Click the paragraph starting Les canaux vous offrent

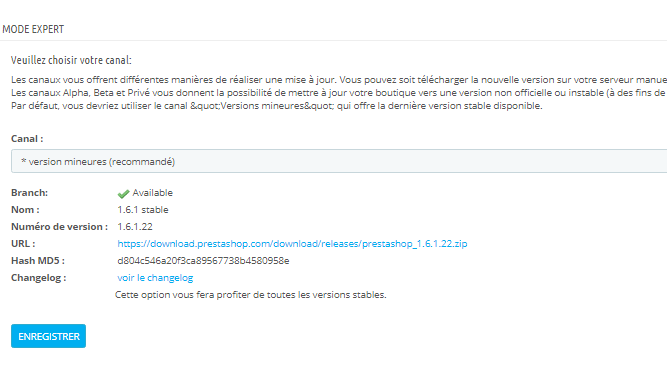(x=339, y=80)
